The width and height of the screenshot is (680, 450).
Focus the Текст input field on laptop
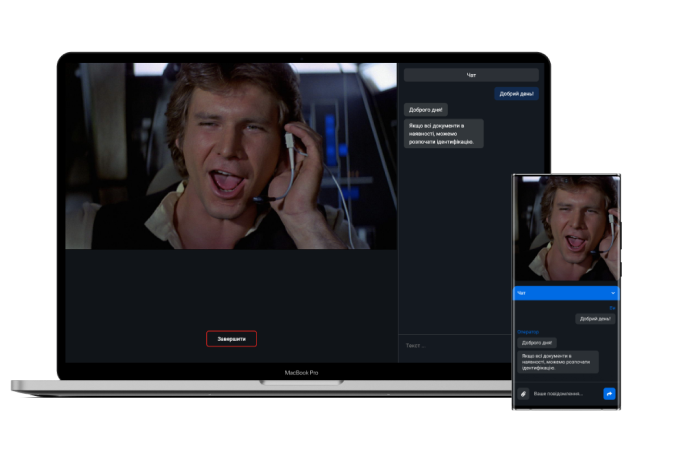coord(468,346)
